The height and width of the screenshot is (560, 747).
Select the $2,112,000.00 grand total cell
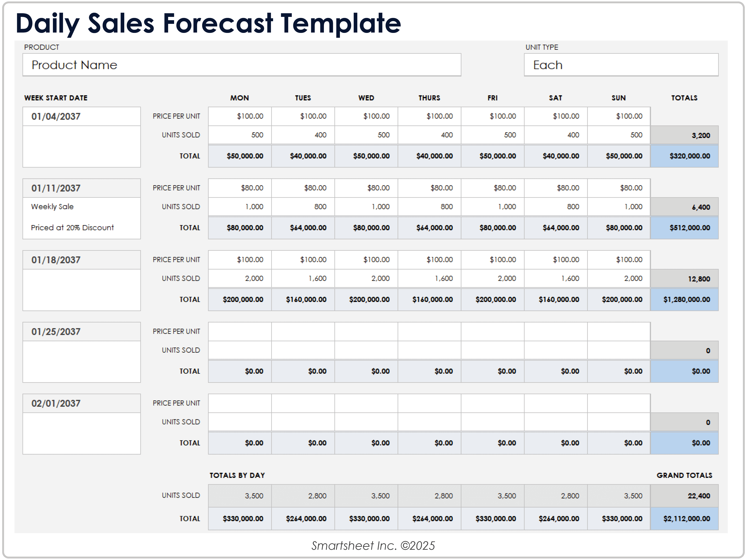point(684,518)
